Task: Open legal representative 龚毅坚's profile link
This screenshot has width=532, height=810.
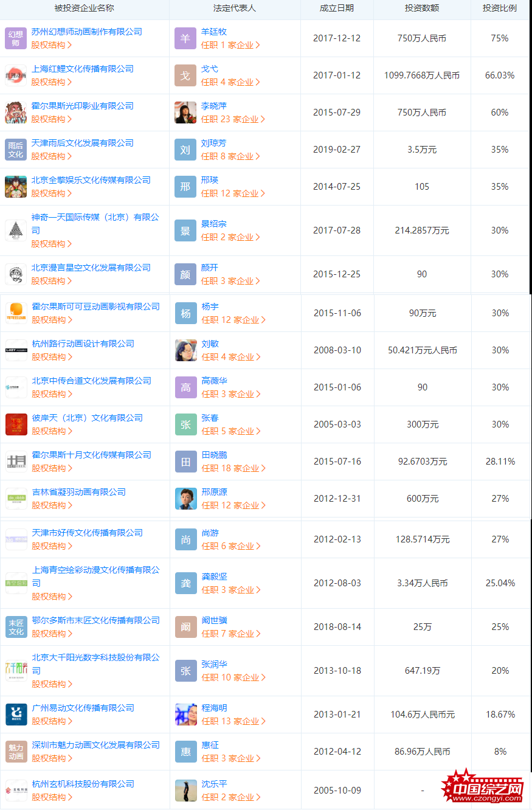Action: coord(215,576)
